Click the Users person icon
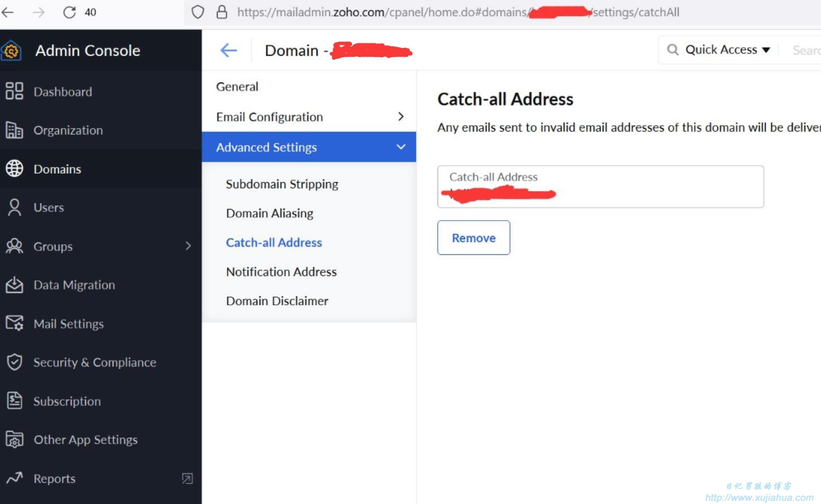This screenshot has height=504, width=821. pyautogui.click(x=14, y=207)
